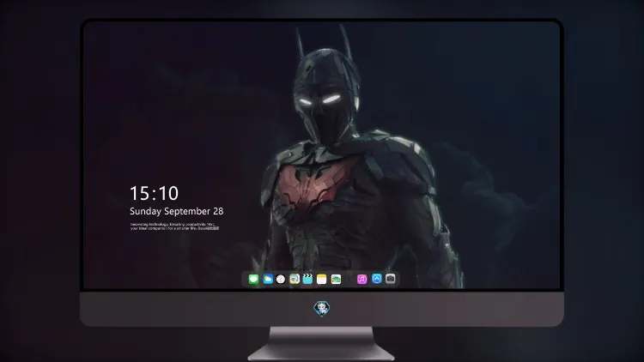Click the 15:10 clock widget
This screenshot has height=362, width=644.
point(155,193)
